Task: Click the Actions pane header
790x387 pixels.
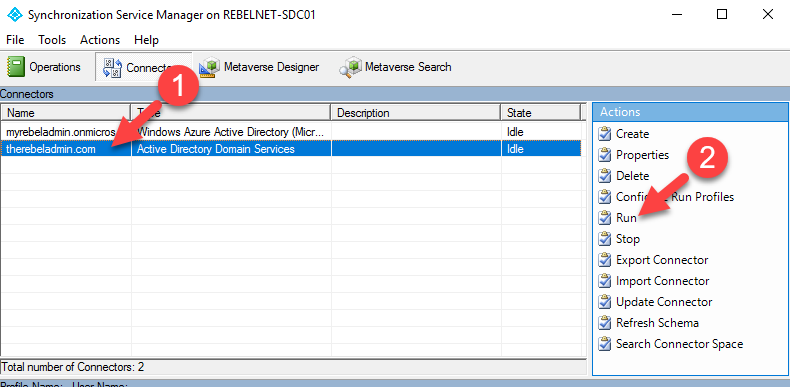Action: (690, 112)
